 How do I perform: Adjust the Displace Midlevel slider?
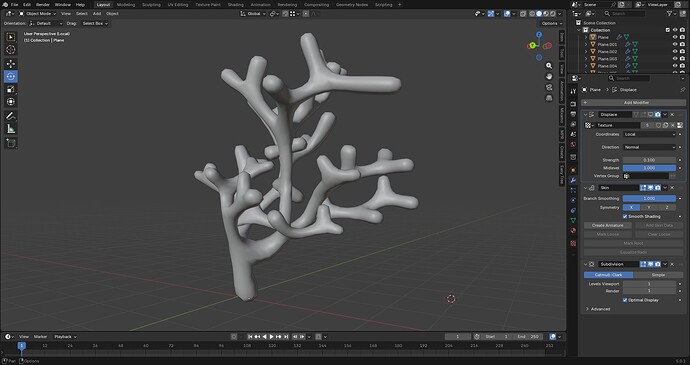[x=649, y=168]
